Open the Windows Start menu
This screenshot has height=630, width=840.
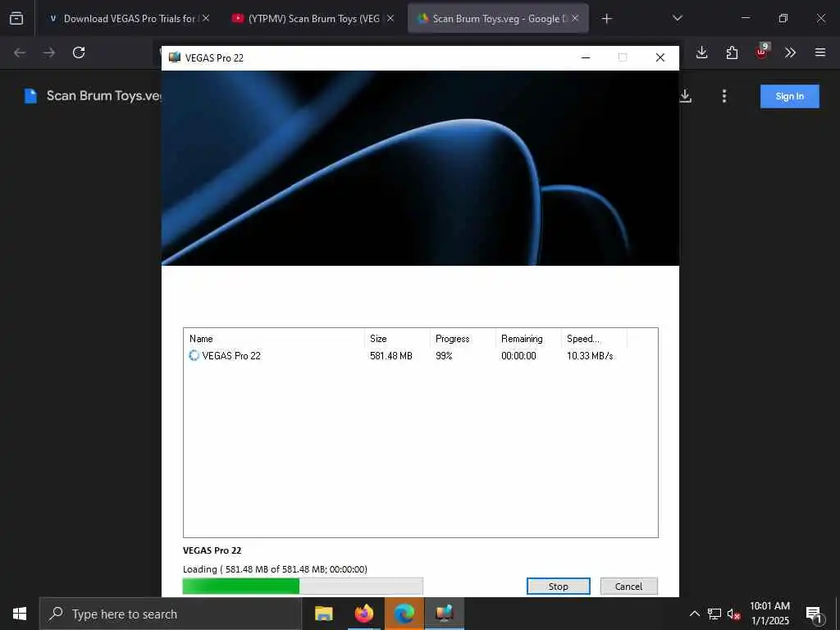(20, 614)
